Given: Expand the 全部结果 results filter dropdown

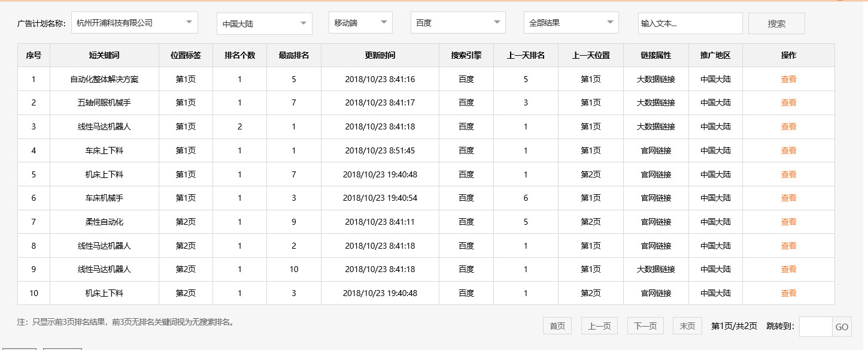Looking at the screenshot, I should click(x=570, y=22).
